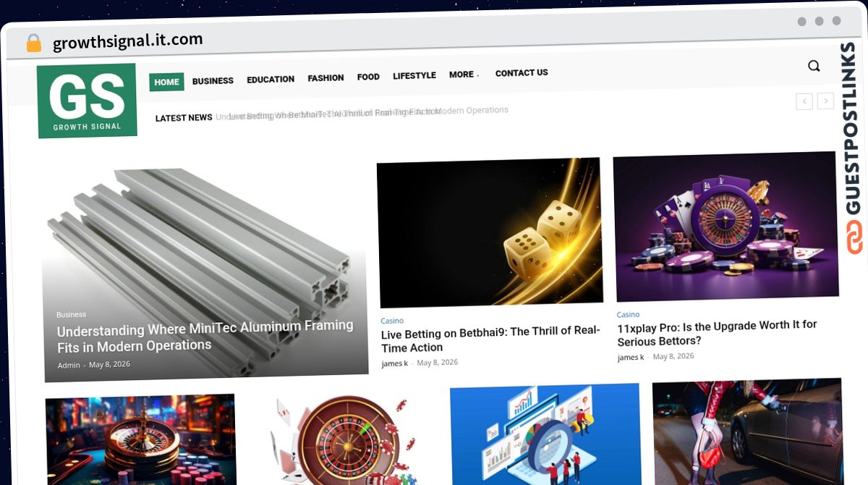Show previous latest news headline arrow
868x485 pixels.
804,101
